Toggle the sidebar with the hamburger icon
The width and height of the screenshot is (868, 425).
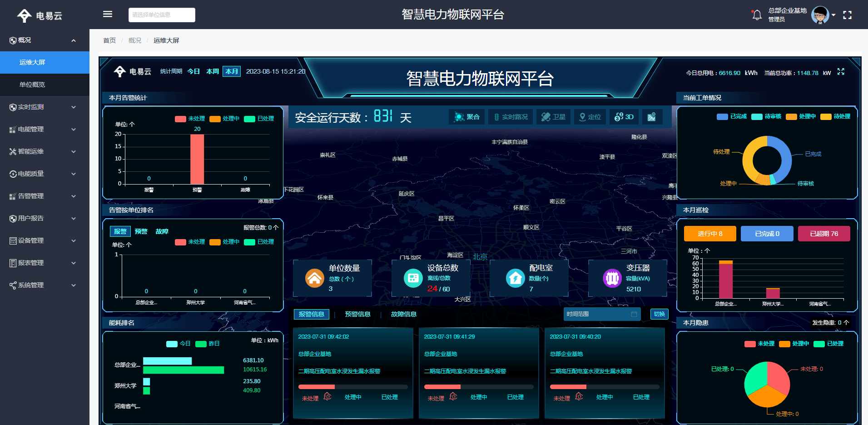(x=108, y=14)
